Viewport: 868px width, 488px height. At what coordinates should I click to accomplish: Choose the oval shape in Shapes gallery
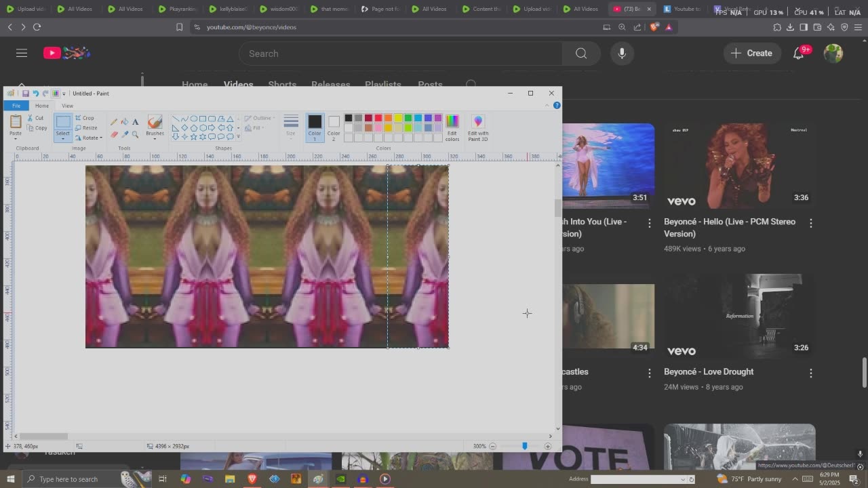tap(194, 119)
